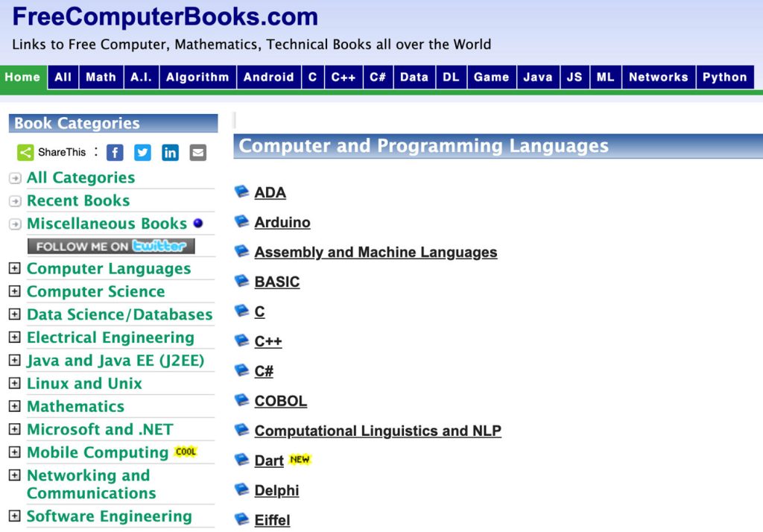Screen dimensions: 763x532
Task: Click the book icon beside Dart
Action: pyautogui.click(x=242, y=460)
